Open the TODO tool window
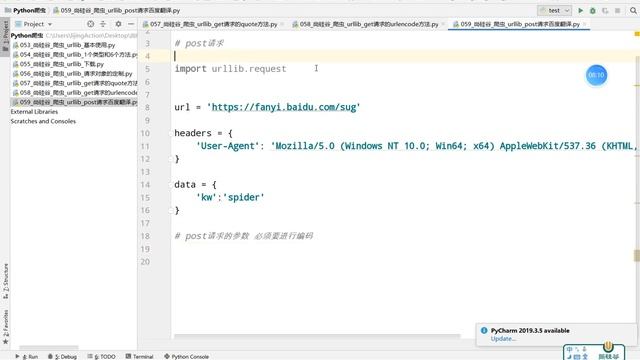Screen dimensions: 640x360 101,356
